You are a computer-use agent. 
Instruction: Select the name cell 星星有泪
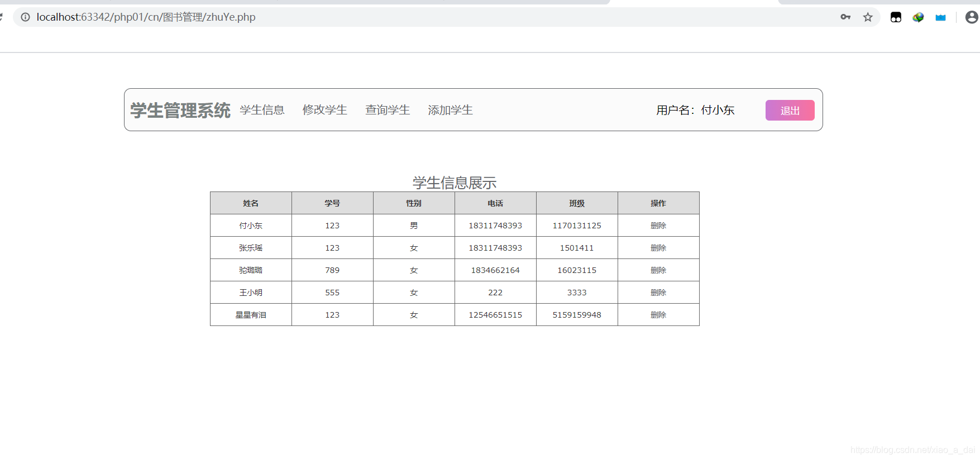point(251,315)
